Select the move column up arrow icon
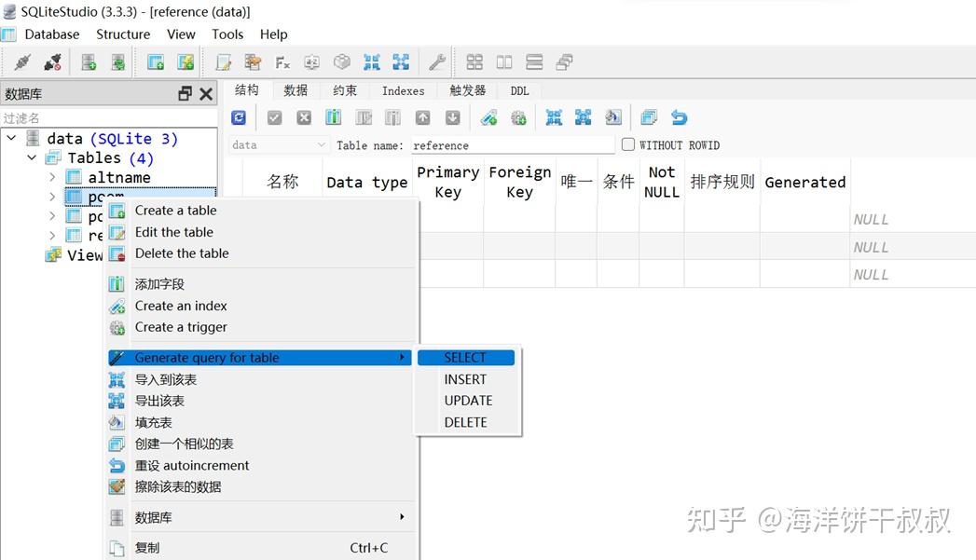 pyautogui.click(x=422, y=117)
